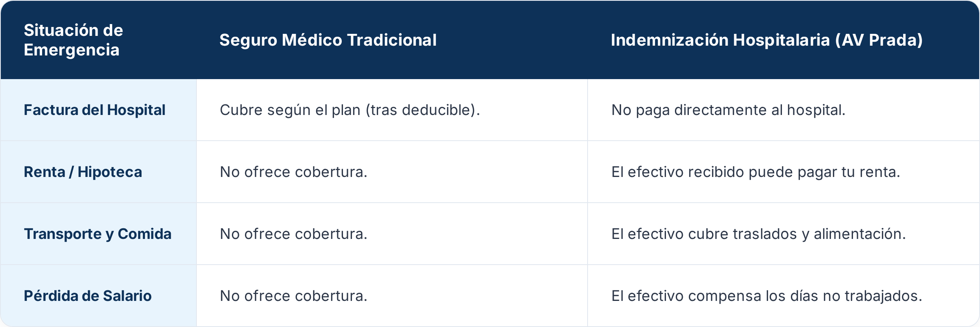Click the 'Situación de Emergencia' column header
This screenshot has height=327, width=980.
(73, 40)
